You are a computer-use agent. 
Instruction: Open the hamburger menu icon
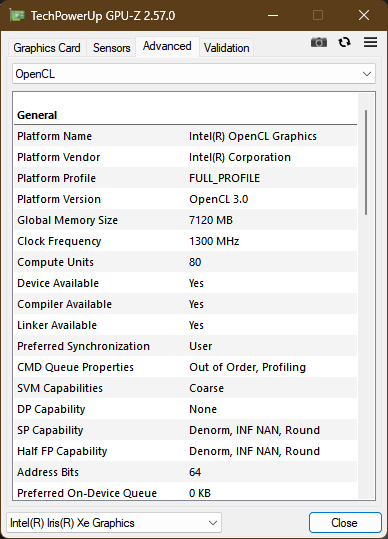(370, 42)
